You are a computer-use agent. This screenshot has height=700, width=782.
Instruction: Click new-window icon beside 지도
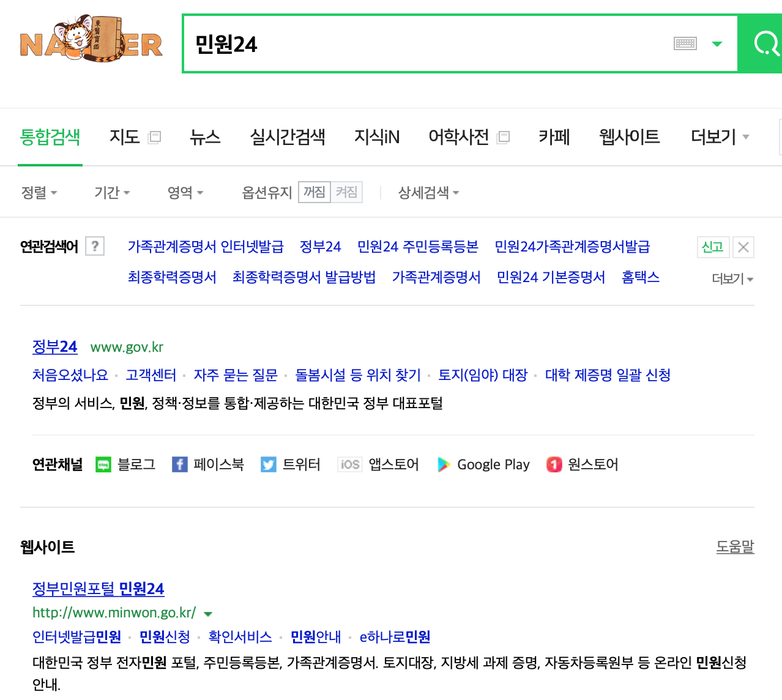click(x=155, y=137)
